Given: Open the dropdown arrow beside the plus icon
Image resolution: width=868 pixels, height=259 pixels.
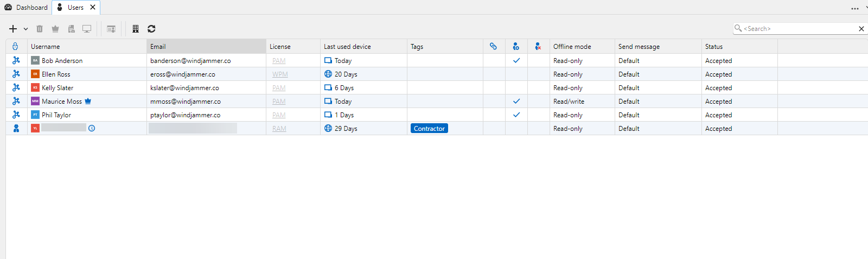Looking at the screenshot, I should [x=25, y=29].
